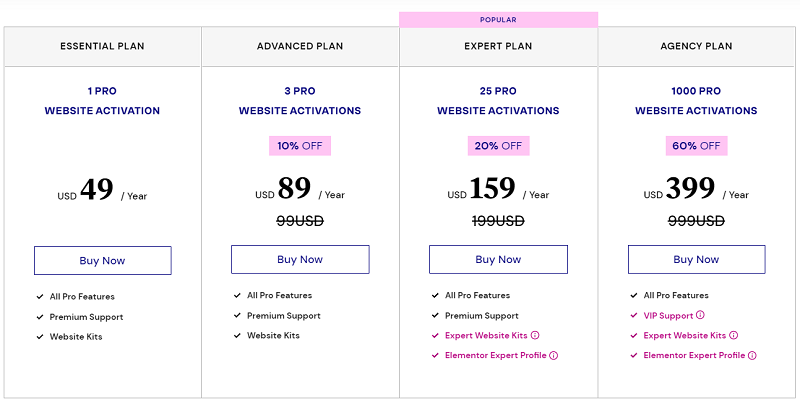Select the Expert Plan header
This screenshot has height=402, width=800.
tap(498, 46)
